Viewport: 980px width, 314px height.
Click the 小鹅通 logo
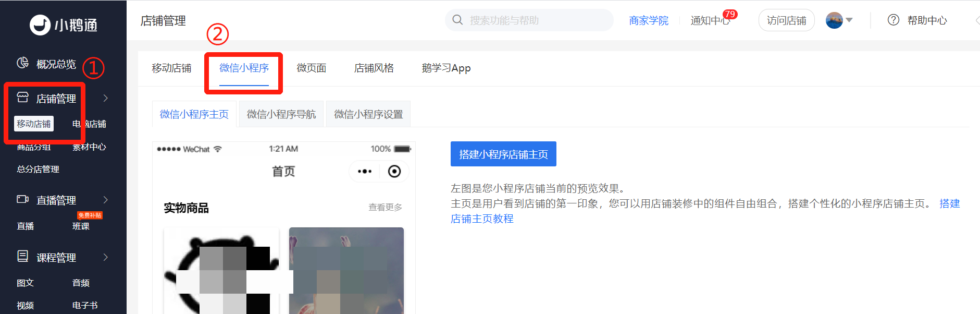click(x=63, y=25)
